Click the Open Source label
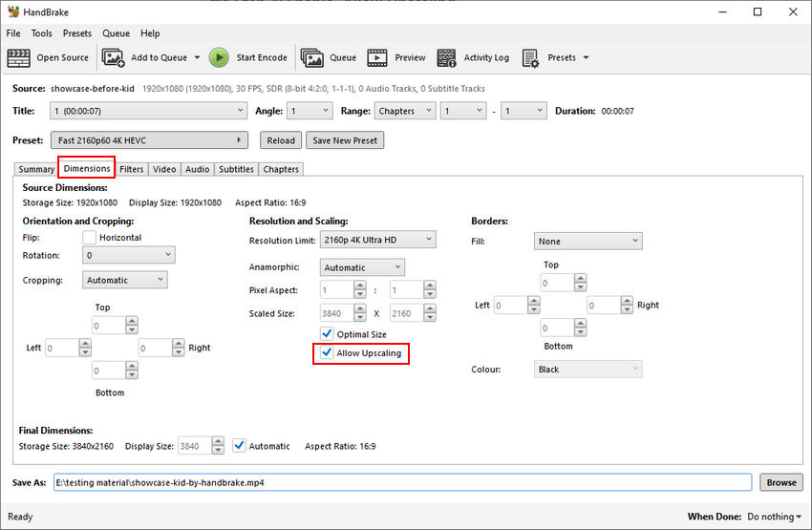 63,57
